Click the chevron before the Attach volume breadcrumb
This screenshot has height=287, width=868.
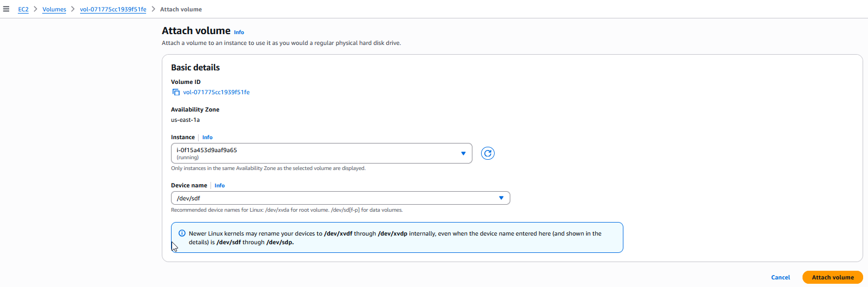(x=153, y=9)
